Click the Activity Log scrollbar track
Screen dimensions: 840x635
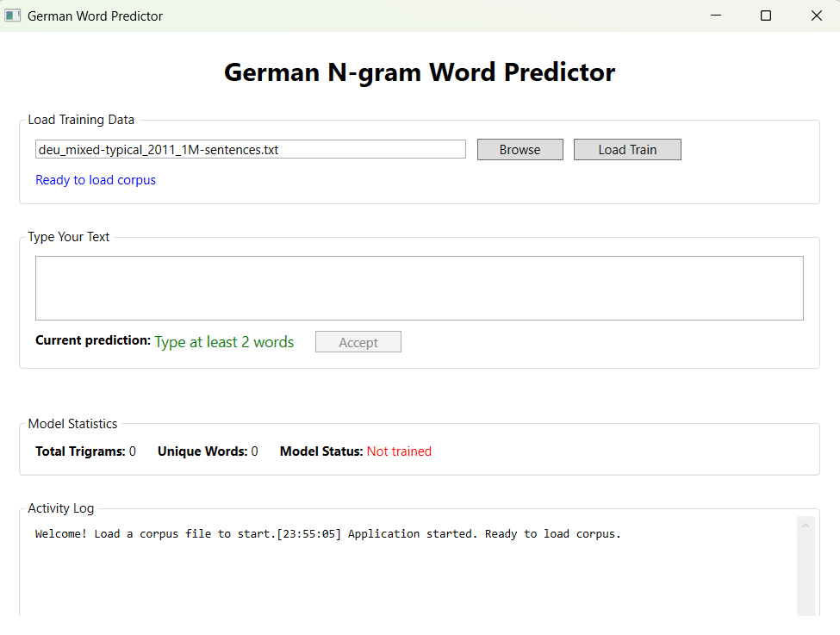pyautogui.click(x=806, y=577)
